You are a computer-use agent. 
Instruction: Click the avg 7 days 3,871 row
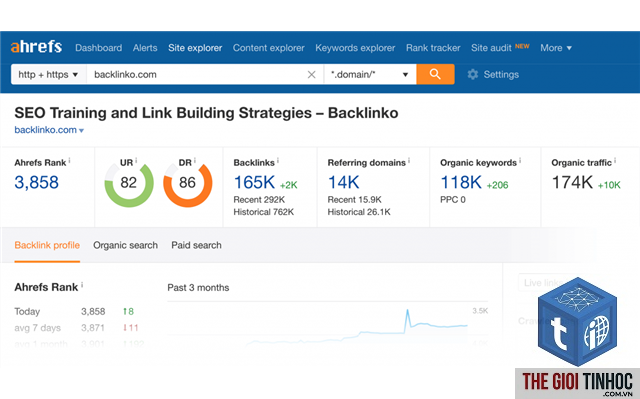[76, 328]
